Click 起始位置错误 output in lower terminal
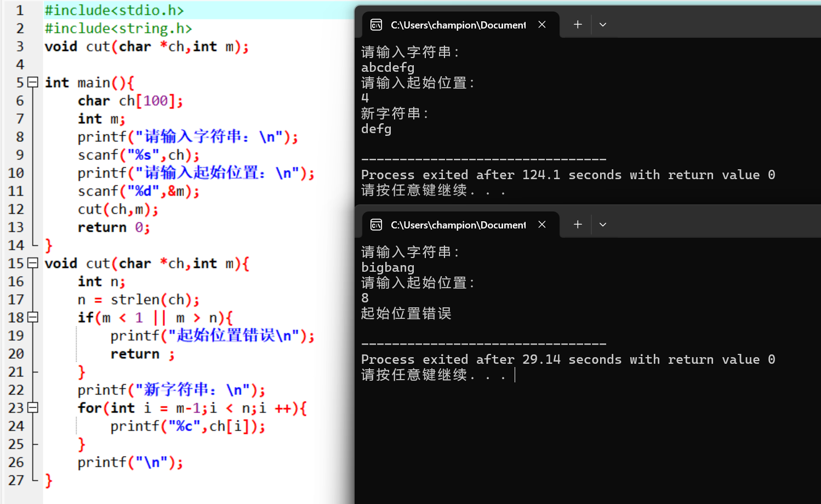Image resolution: width=821 pixels, height=504 pixels. coord(406,313)
